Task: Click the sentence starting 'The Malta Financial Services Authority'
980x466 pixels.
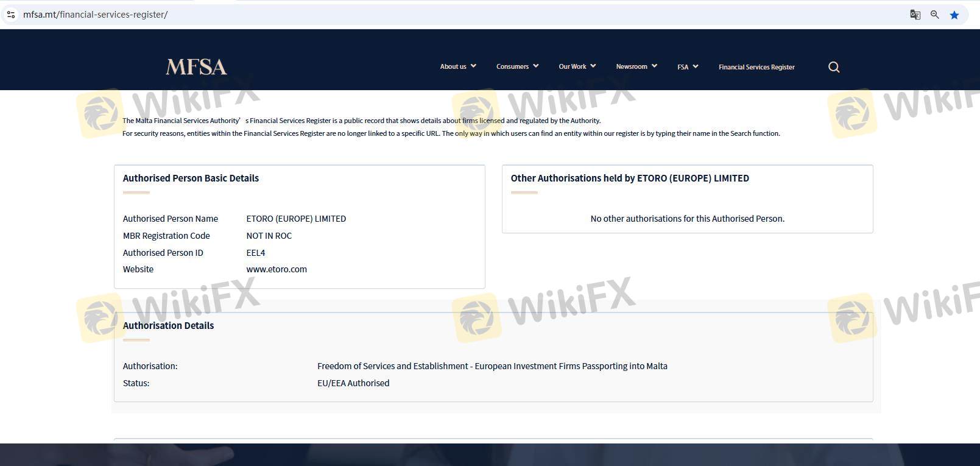Action: [362, 121]
